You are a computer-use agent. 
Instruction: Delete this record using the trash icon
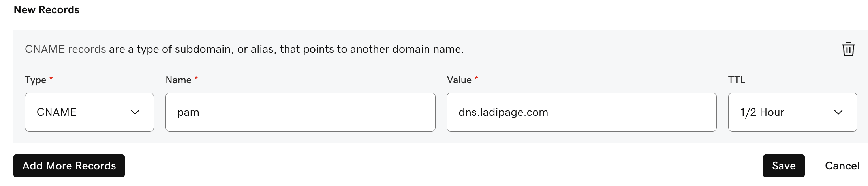click(x=848, y=49)
